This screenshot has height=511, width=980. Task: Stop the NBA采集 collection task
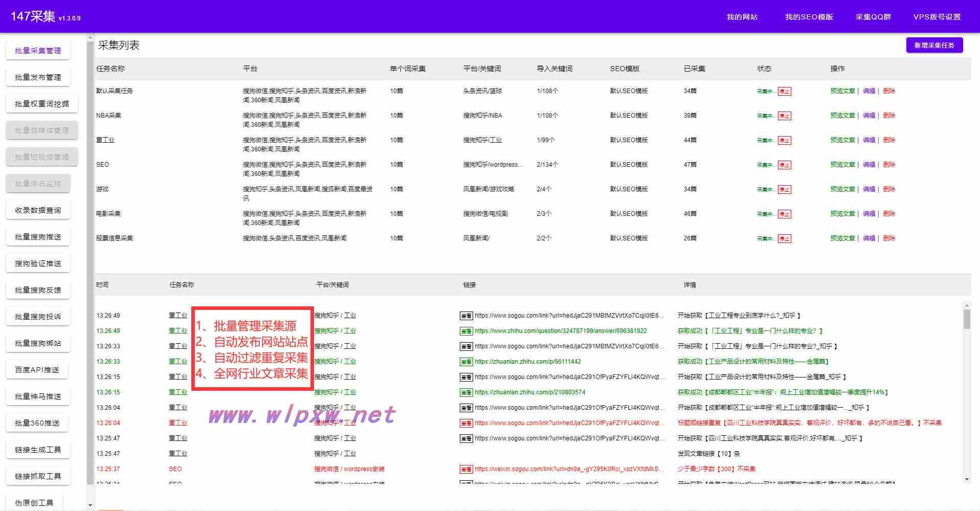click(x=785, y=116)
